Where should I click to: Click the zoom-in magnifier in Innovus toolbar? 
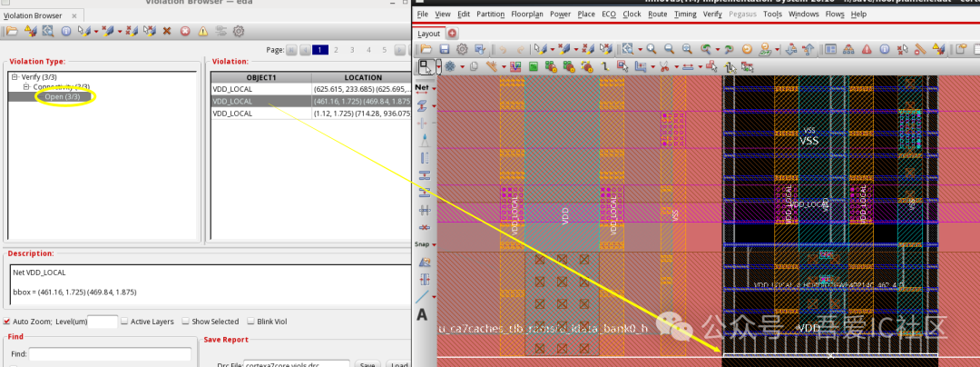[652, 49]
